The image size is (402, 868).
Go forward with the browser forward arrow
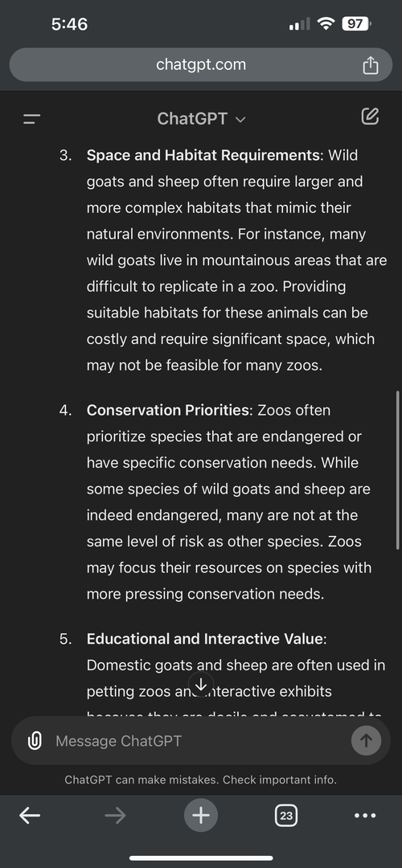coord(115,815)
